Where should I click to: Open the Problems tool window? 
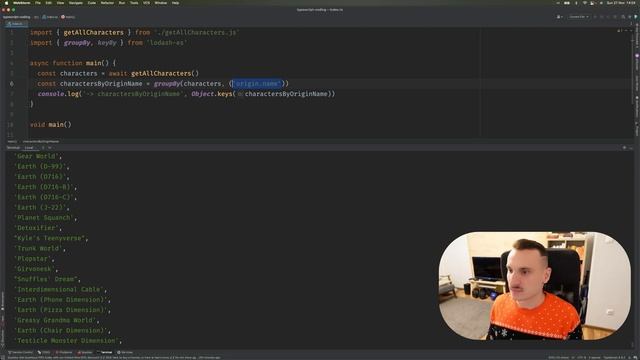coord(64,352)
